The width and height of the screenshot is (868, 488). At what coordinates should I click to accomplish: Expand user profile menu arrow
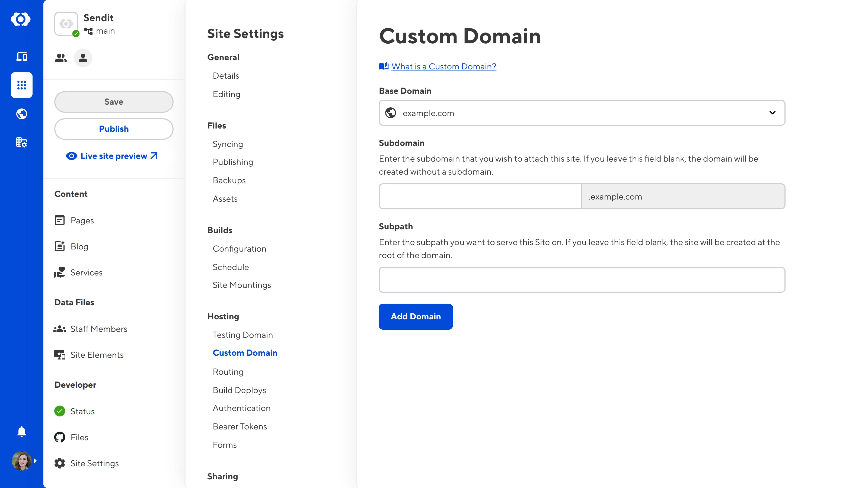[x=35, y=461]
